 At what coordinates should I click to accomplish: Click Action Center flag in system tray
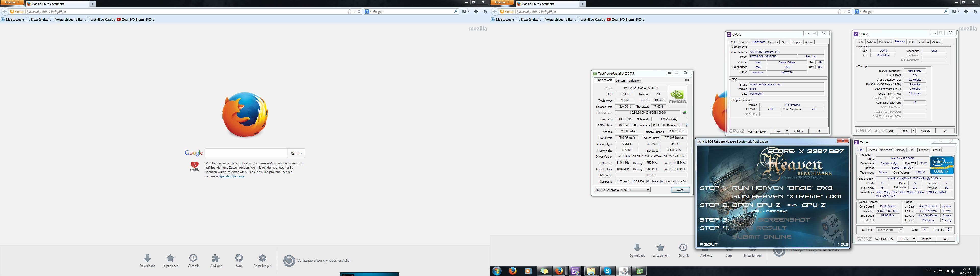tap(941, 271)
